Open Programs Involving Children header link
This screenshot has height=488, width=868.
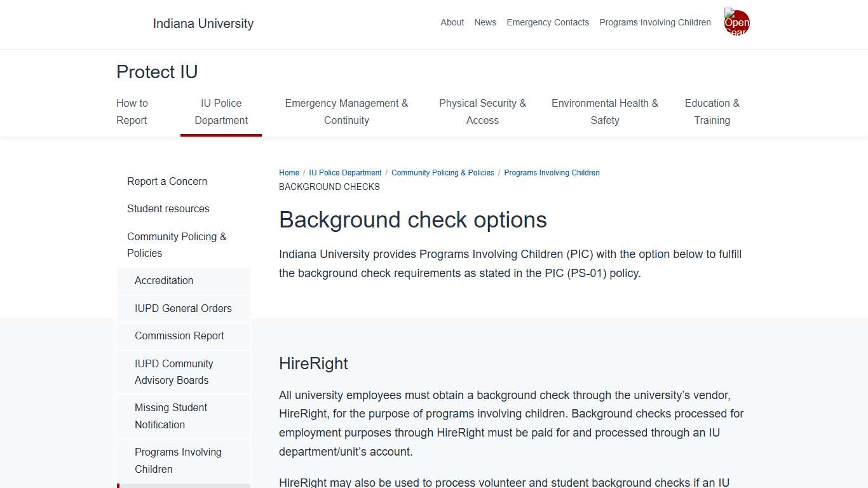pos(654,22)
